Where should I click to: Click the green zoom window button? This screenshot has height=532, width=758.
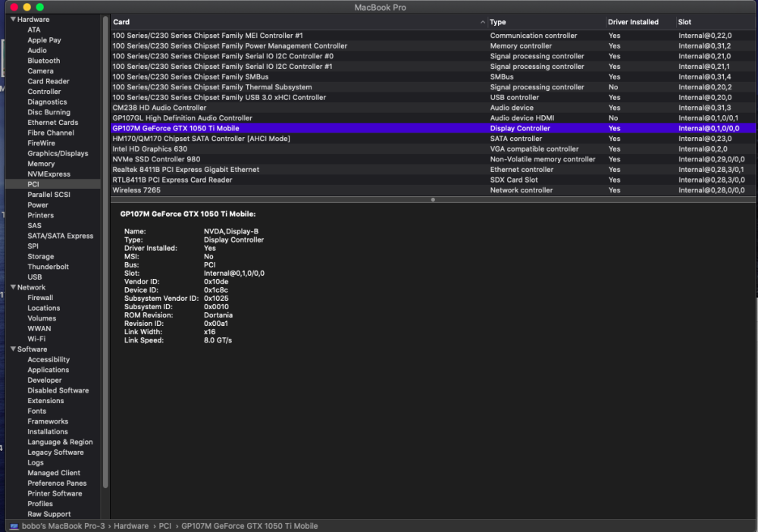tap(40, 8)
